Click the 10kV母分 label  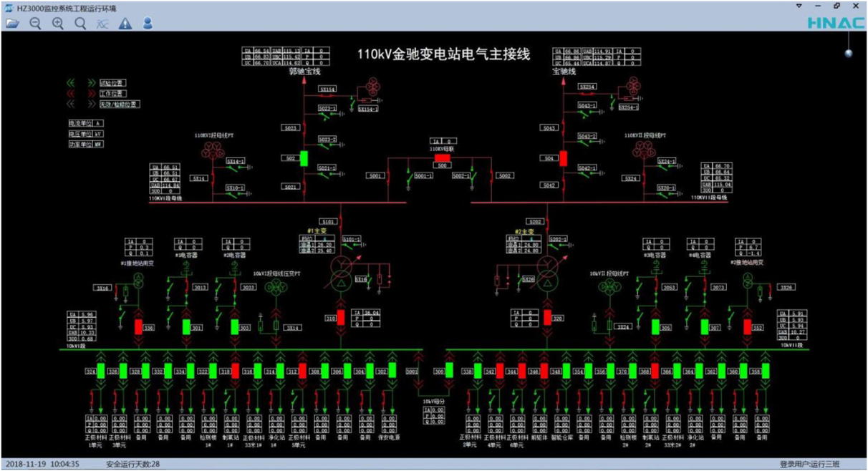pos(433,402)
